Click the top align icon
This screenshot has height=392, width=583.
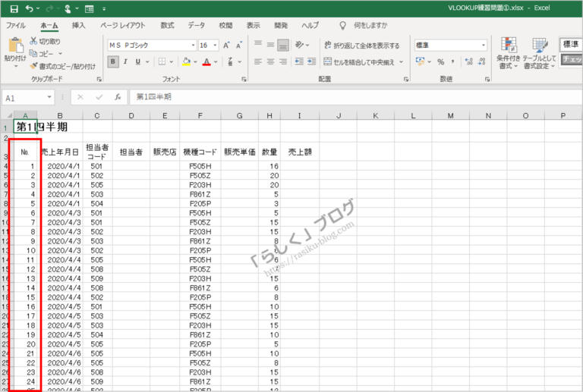[258, 45]
